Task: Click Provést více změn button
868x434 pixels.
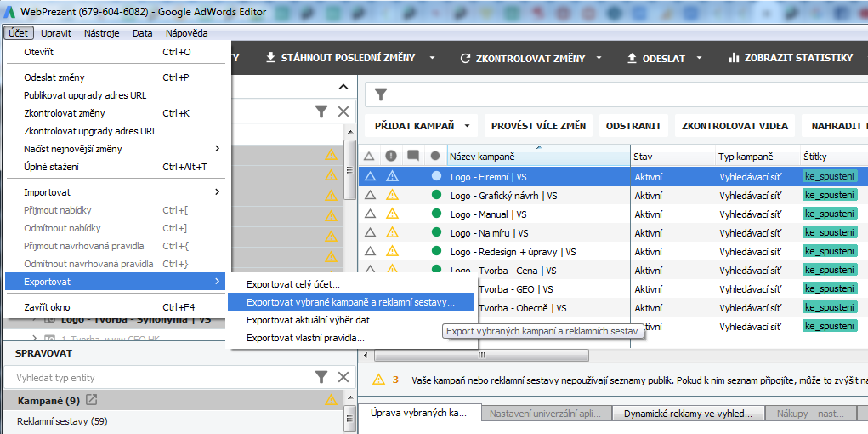Action: 539,126
